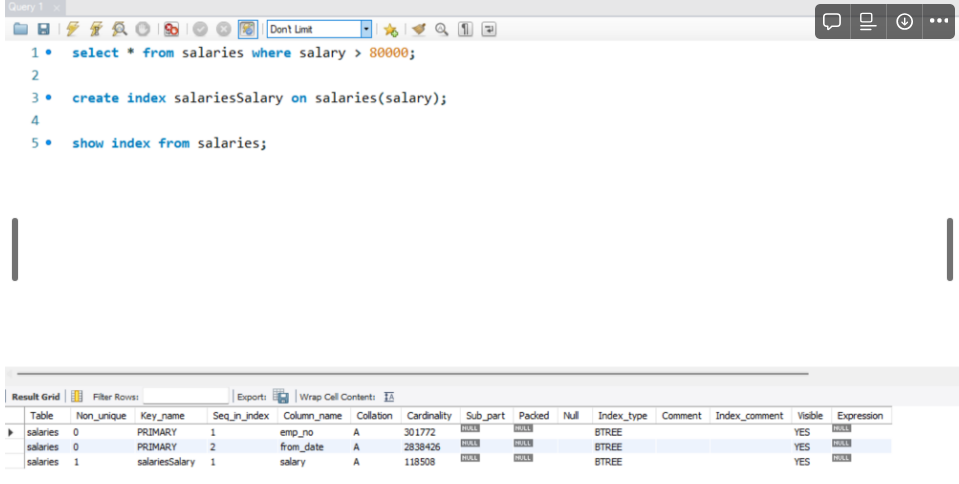Screen dimensions: 959x484
Task: Click the Result Grid button
Action: (36, 397)
